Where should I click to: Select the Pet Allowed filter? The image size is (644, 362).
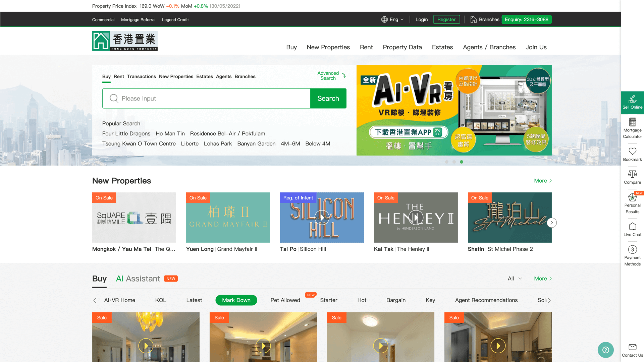pos(285,300)
